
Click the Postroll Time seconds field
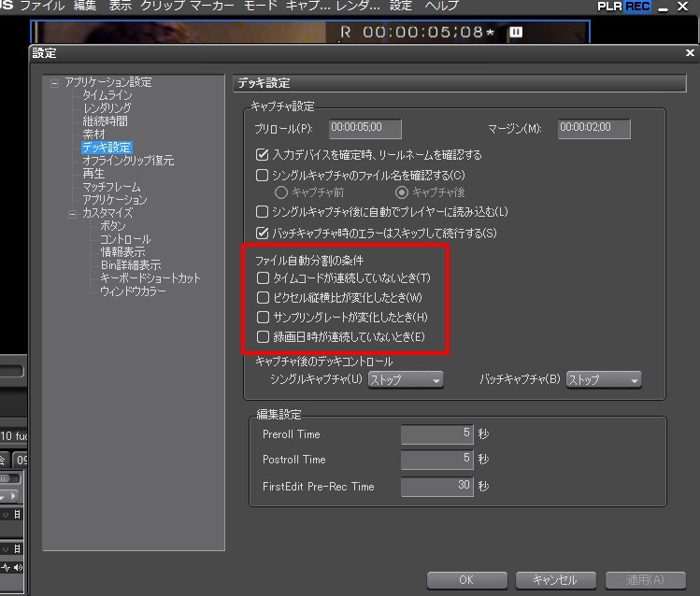tap(437, 460)
